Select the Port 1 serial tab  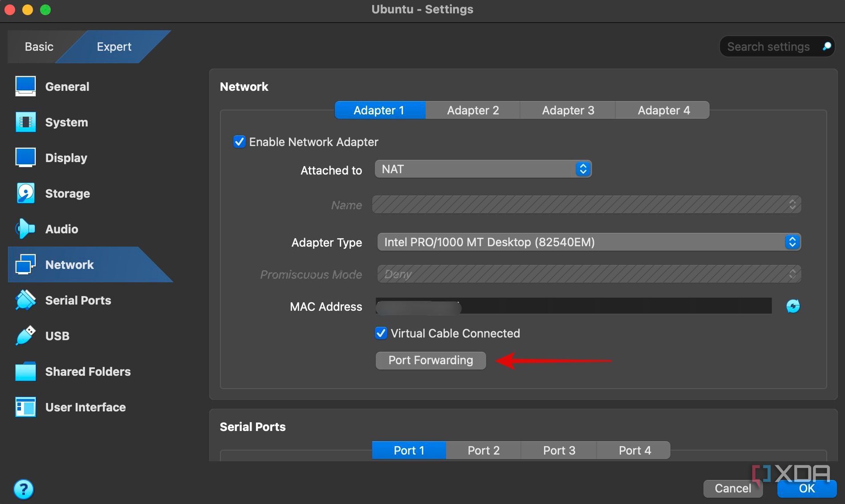[x=409, y=450]
